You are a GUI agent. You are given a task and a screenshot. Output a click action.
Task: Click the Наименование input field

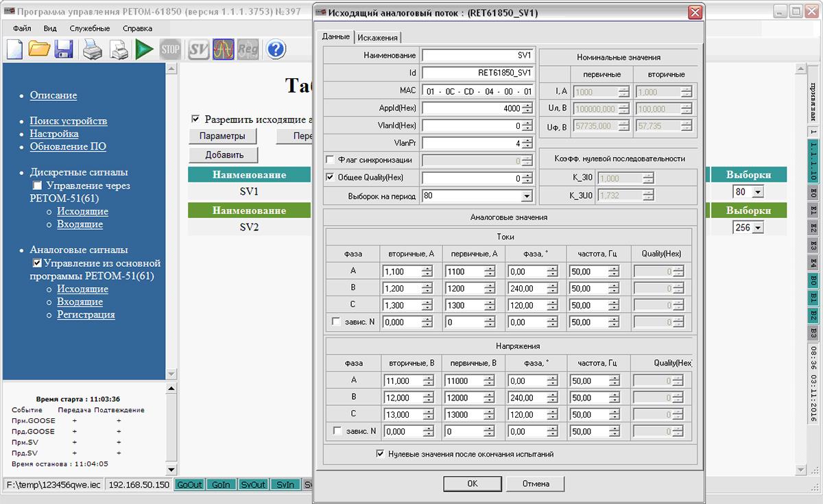(x=477, y=55)
